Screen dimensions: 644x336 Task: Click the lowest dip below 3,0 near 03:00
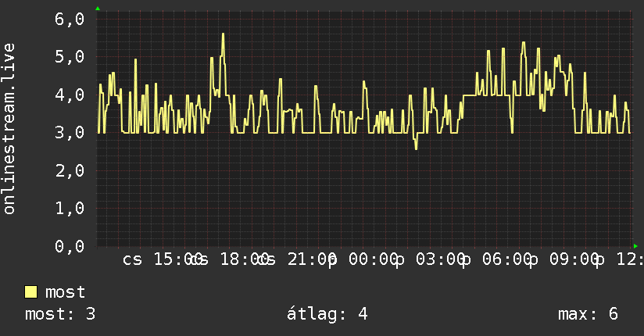point(416,148)
